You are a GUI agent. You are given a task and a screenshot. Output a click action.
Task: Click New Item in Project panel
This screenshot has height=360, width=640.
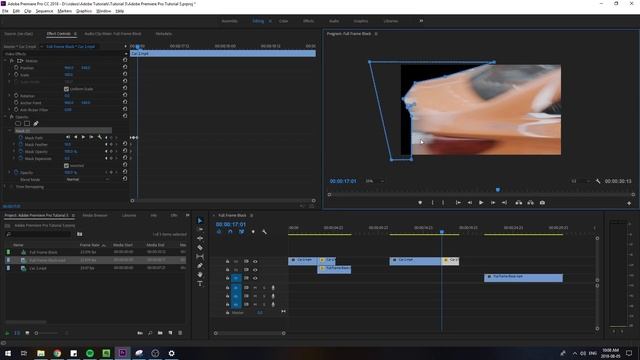click(170, 333)
